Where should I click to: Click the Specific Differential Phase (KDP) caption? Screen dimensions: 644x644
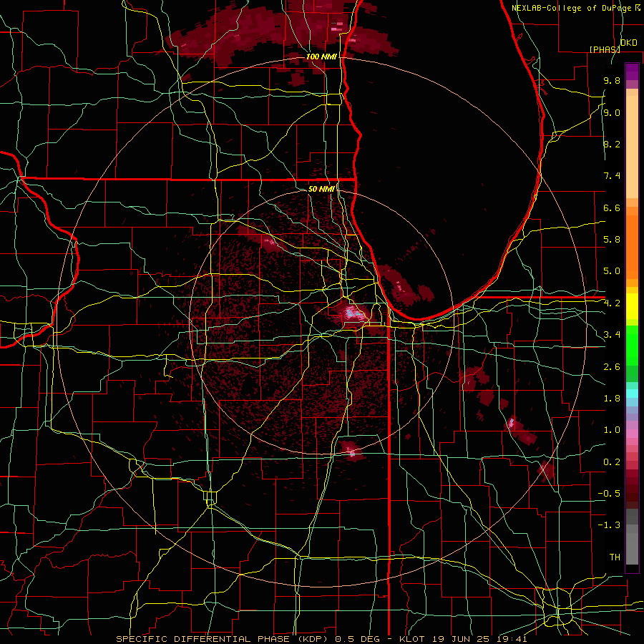(223, 639)
